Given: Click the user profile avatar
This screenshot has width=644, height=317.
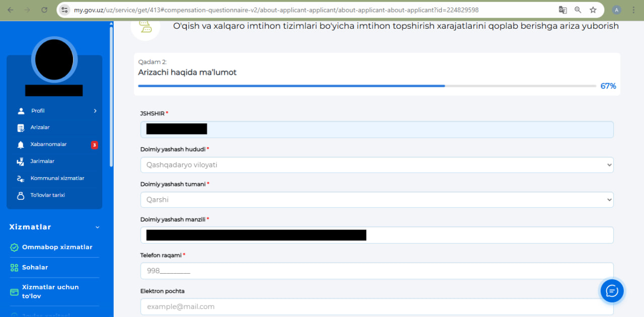Looking at the screenshot, I should click(54, 59).
